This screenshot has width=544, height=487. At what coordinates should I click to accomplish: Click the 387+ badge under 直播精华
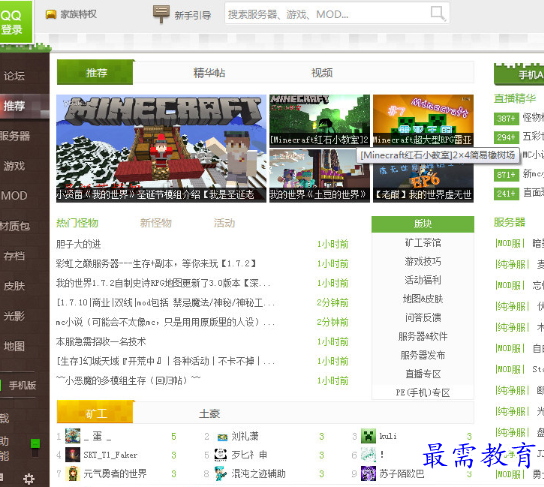[x=506, y=118]
